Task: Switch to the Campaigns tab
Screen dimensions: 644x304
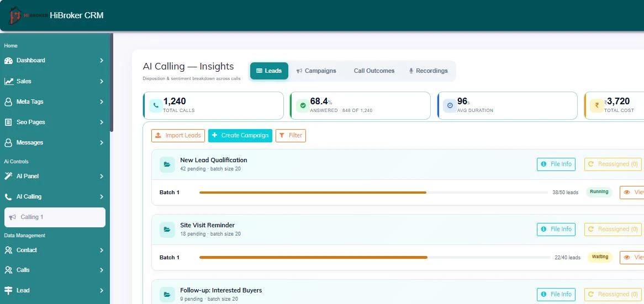Action: click(x=316, y=71)
